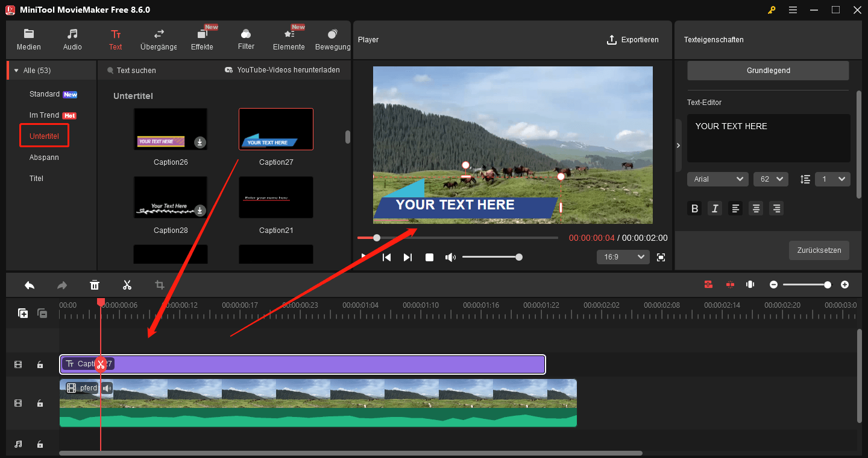Toggle lock on the pferd video track
This screenshot has width=868, height=458.
tap(40, 403)
